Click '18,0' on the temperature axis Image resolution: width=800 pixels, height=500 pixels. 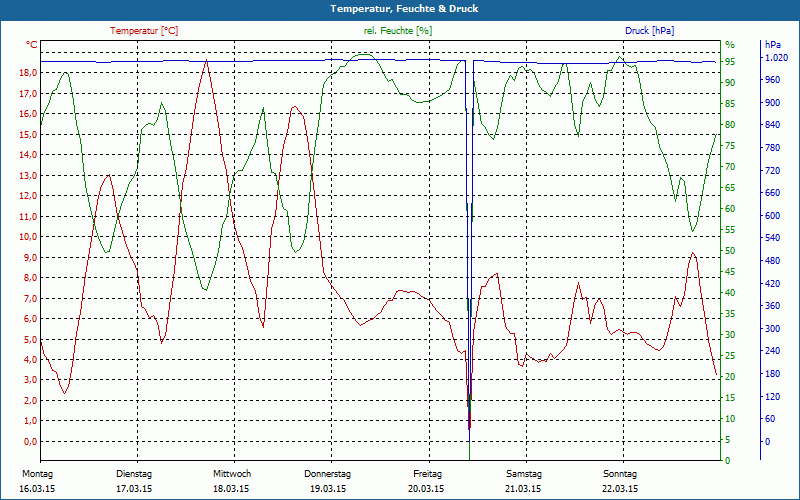click(x=28, y=73)
